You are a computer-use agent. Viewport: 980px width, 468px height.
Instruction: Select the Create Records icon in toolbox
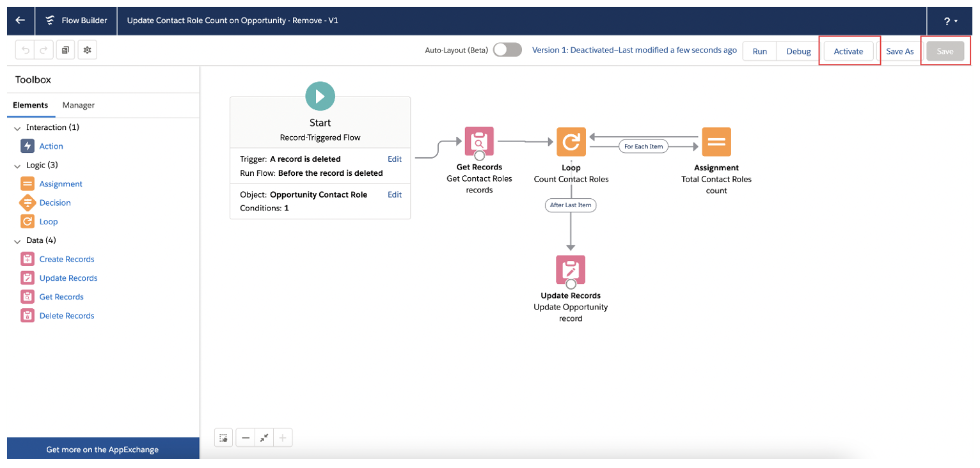28,259
